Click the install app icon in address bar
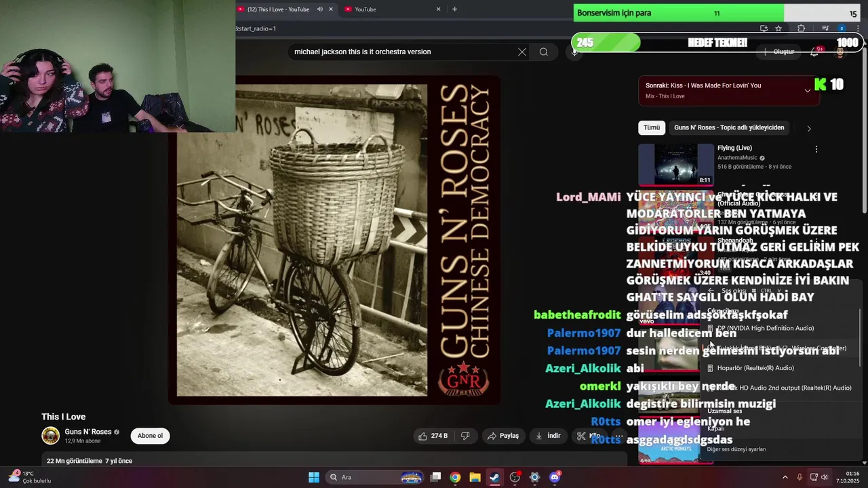 tap(764, 28)
